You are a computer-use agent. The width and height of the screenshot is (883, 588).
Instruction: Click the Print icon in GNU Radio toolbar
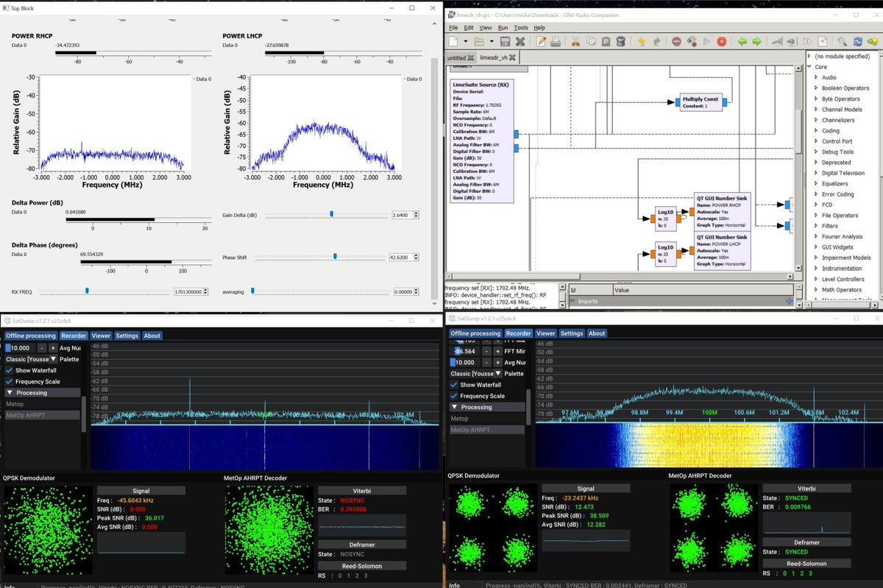pyautogui.click(x=556, y=42)
